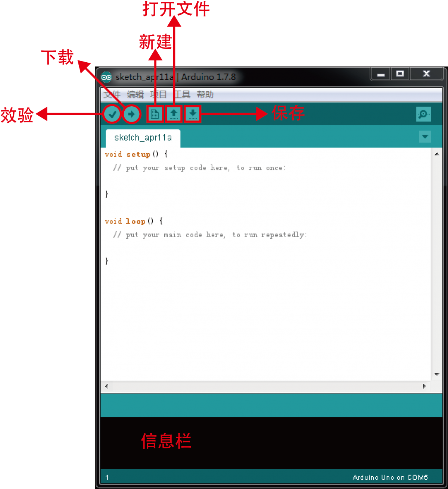Click the maximize window button
This screenshot has width=448, height=489.
click(400, 74)
